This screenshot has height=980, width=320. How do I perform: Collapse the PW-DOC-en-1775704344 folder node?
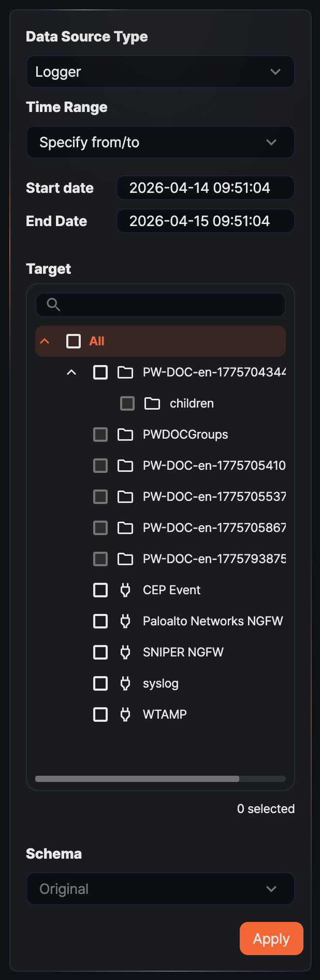(71, 372)
